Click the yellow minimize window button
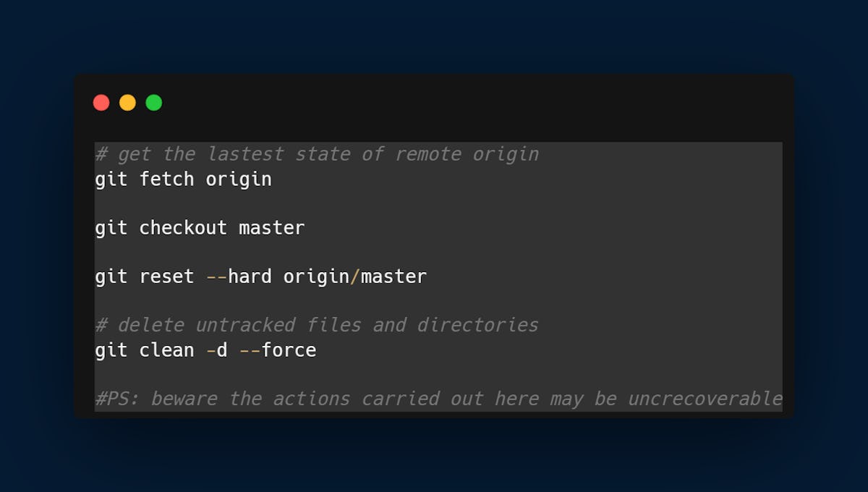The height and width of the screenshot is (492, 868). coord(127,103)
